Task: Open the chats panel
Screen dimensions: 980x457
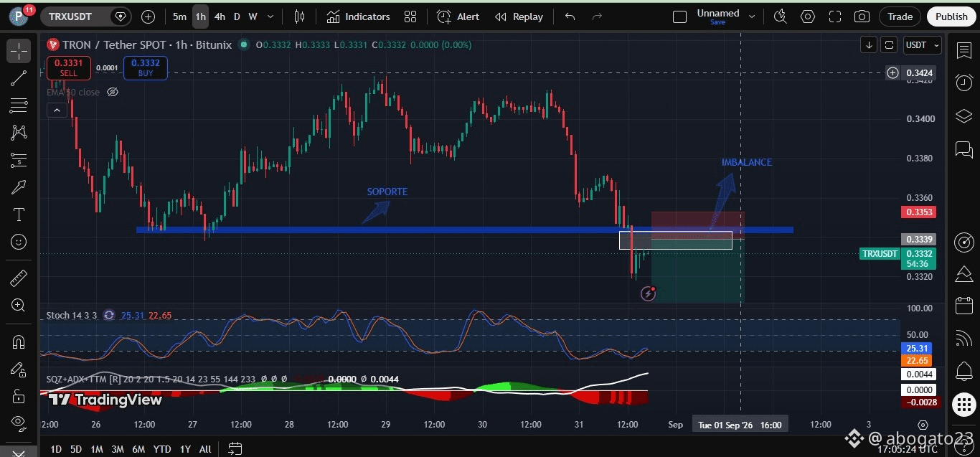Action: (x=963, y=149)
